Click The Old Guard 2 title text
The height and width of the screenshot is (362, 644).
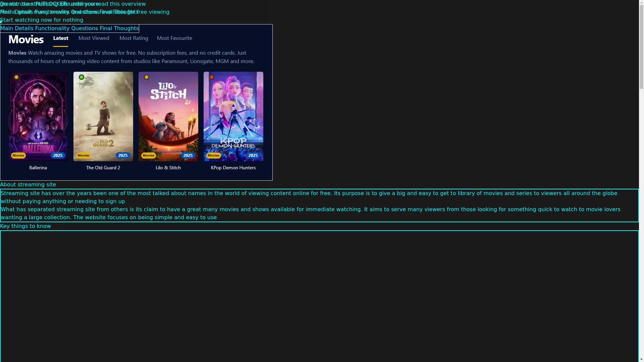[103, 168]
